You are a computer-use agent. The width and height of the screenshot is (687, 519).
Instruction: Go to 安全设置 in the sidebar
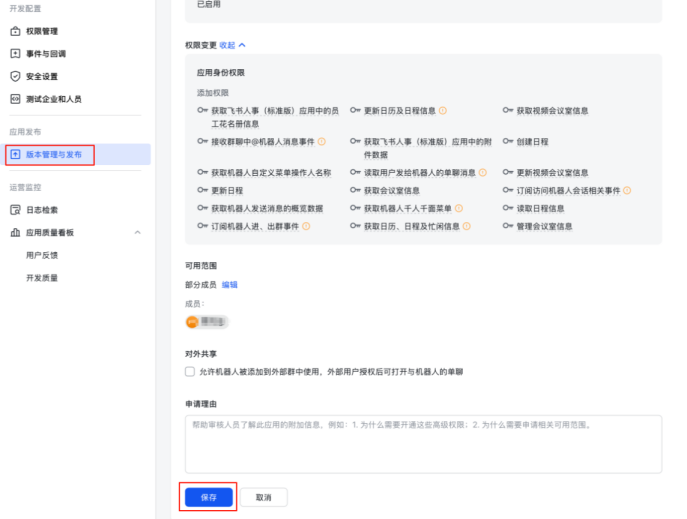pyautogui.click(x=41, y=76)
